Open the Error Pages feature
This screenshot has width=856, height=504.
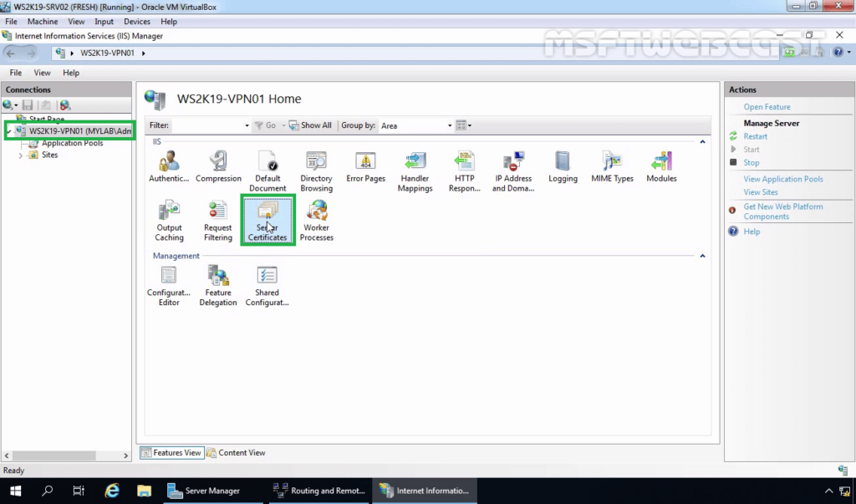[x=366, y=167]
